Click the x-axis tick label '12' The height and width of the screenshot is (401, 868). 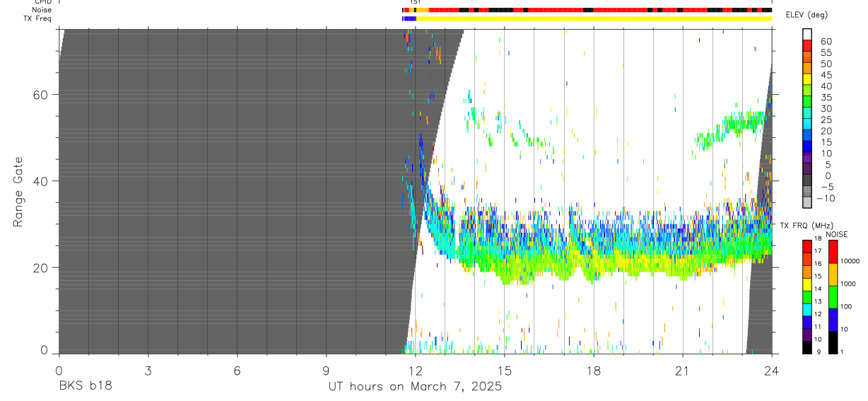tap(415, 371)
